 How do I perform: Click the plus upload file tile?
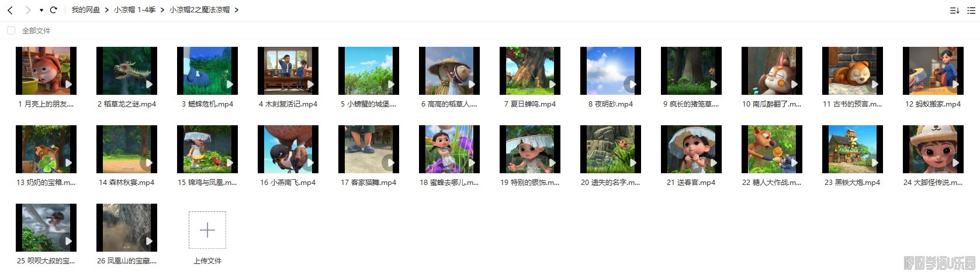207,230
